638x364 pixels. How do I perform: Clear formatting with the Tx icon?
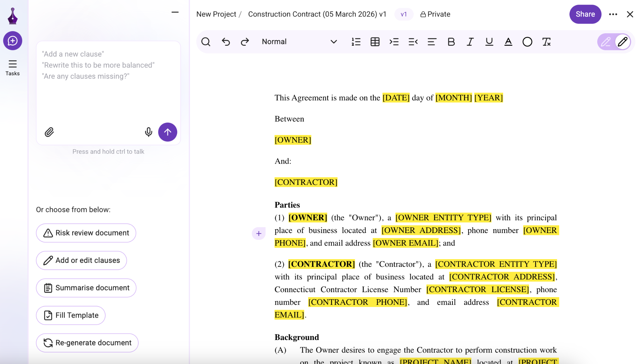(x=547, y=42)
